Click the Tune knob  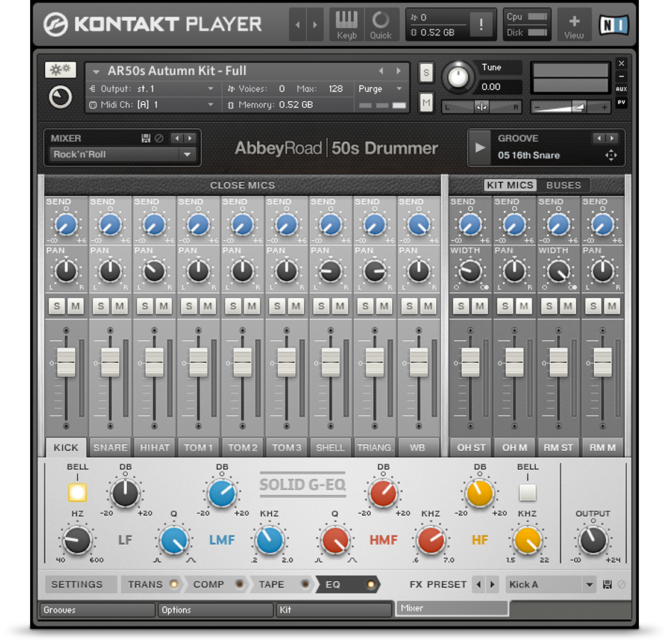click(458, 78)
